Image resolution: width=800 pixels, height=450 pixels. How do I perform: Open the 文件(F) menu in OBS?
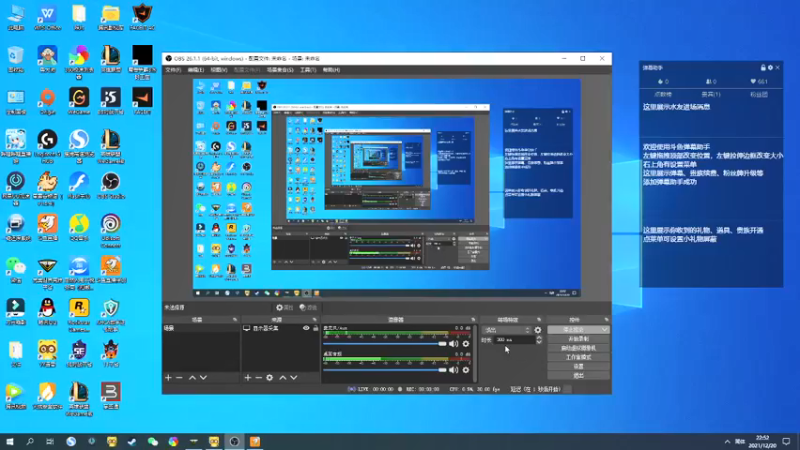pyautogui.click(x=173, y=70)
